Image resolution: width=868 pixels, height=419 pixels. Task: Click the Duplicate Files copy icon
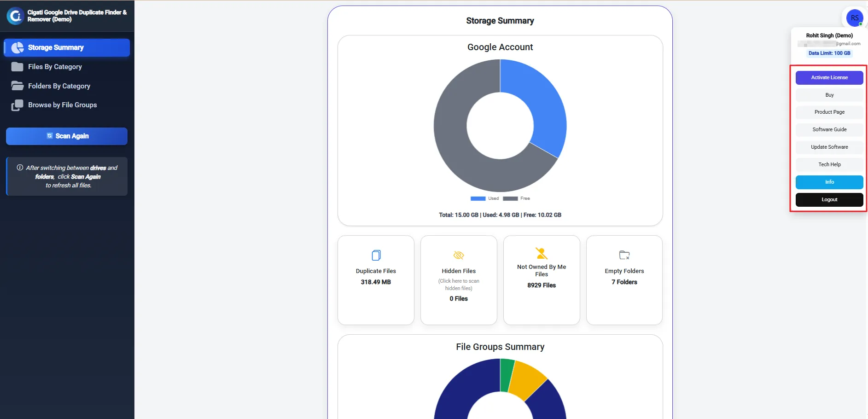pyautogui.click(x=376, y=255)
